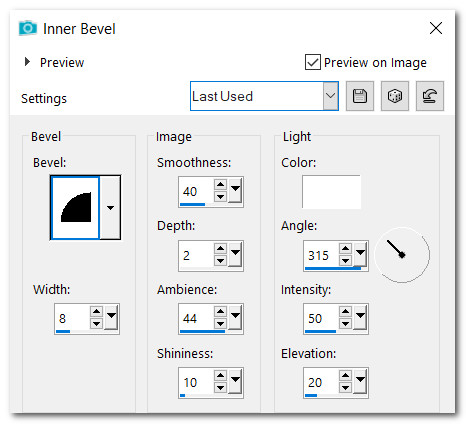
Task: Decrease Depth with its down arrow
Action: pos(220,260)
